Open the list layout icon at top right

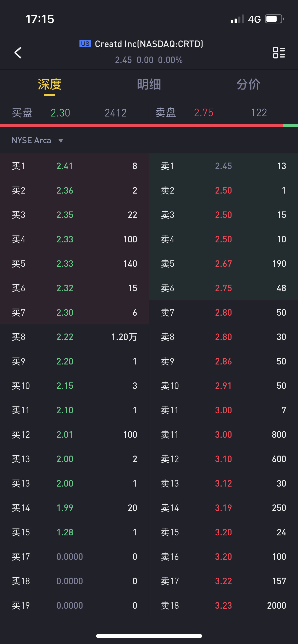279,53
